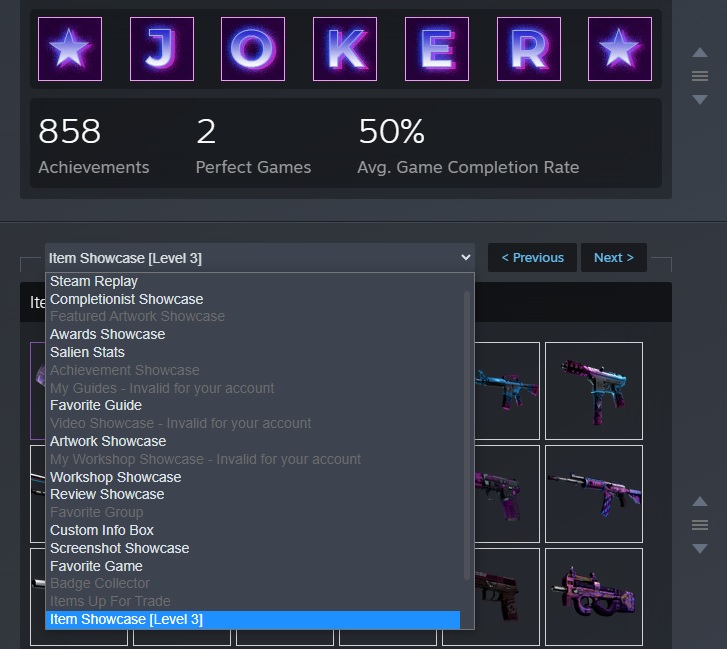This screenshot has width=727, height=649.
Task: Go to the Next showcase
Action: coord(613,257)
